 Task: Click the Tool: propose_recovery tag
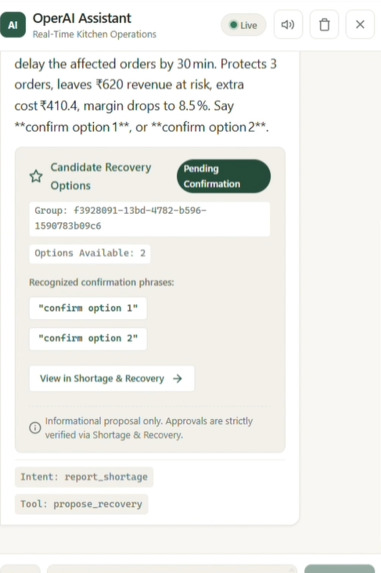click(x=81, y=504)
